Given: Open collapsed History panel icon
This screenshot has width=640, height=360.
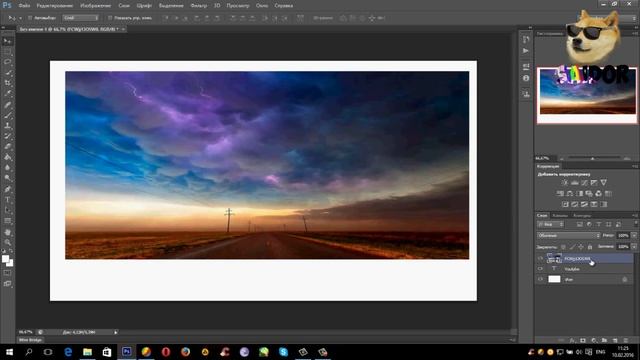Looking at the screenshot, I should pos(526,40).
